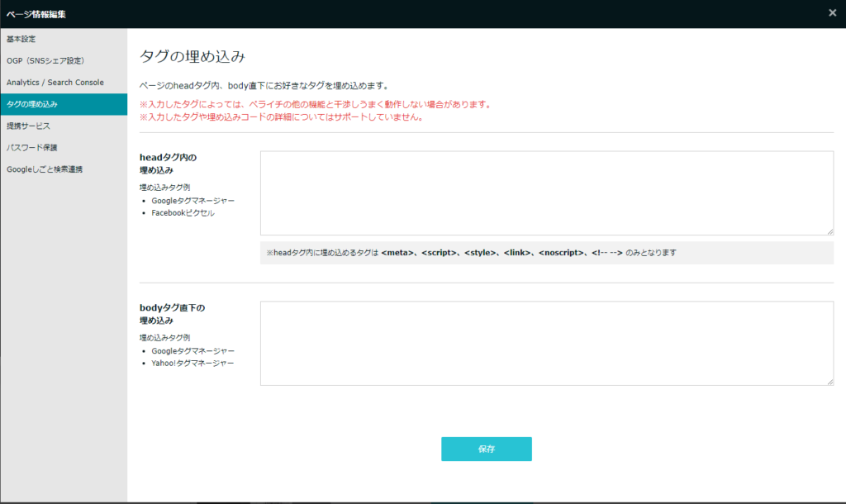Image resolution: width=846 pixels, height=504 pixels.
Task: Go to OGP（SNSシェア設定）in the sidebar
Action: (x=45, y=61)
